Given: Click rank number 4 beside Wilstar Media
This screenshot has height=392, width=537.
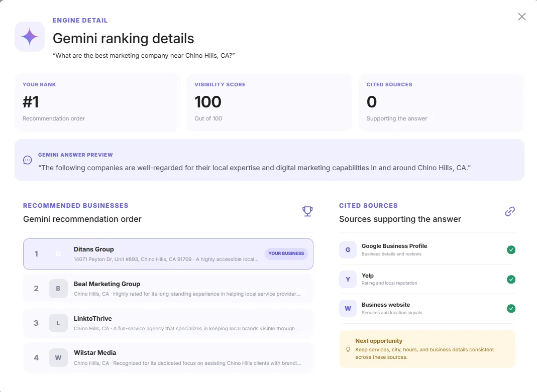Looking at the screenshot, I should 36,357.
